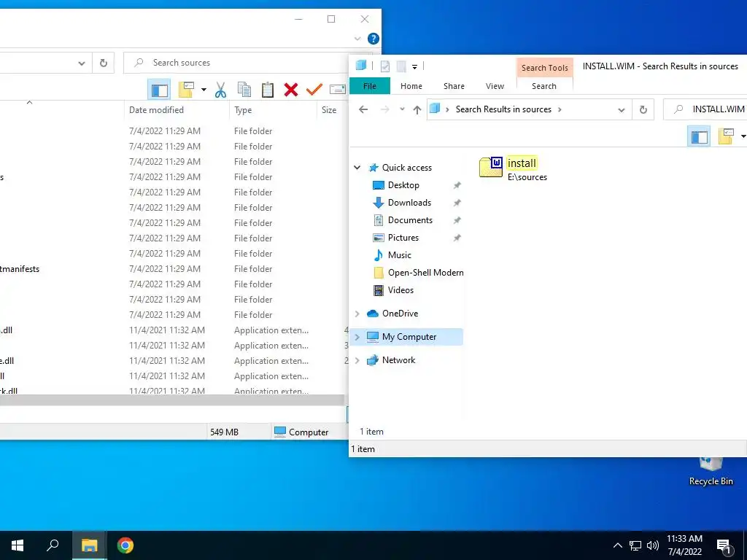Open Music in Quick access

tap(399, 255)
